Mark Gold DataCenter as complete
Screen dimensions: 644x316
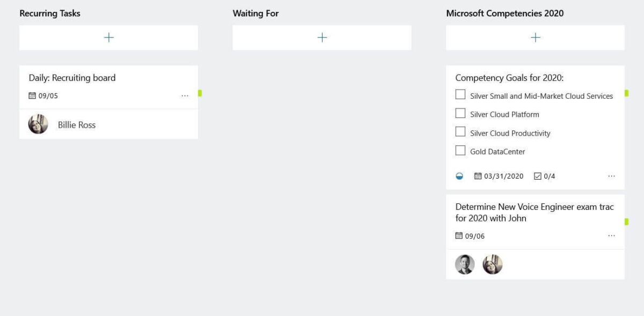pyautogui.click(x=460, y=151)
